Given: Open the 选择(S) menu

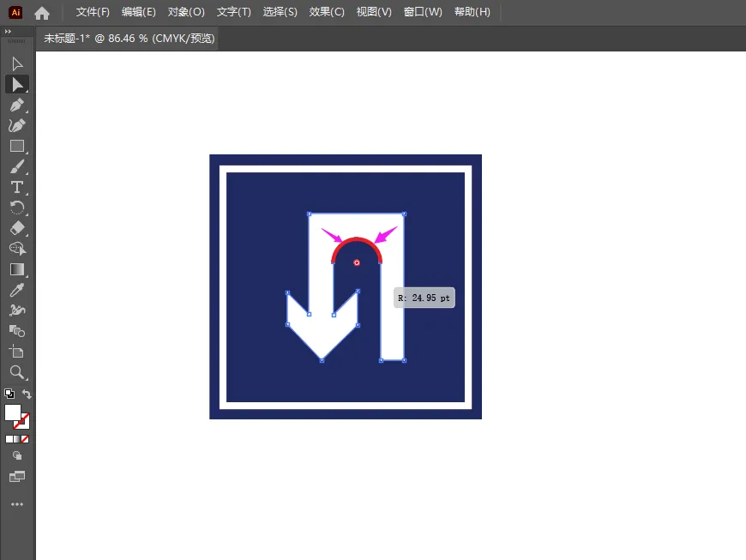Looking at the screenshot, I should [x=280, y=12].
